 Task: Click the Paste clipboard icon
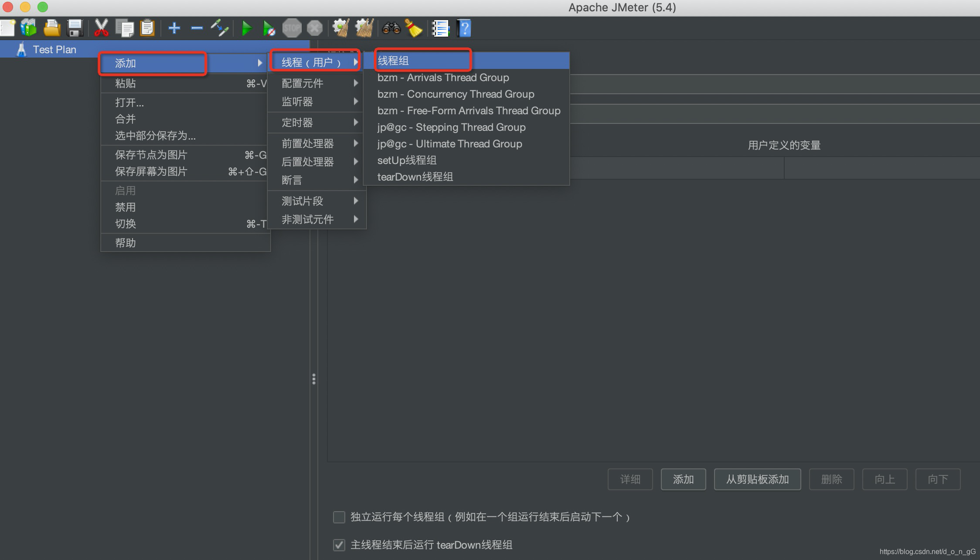[x=147, y=28]
